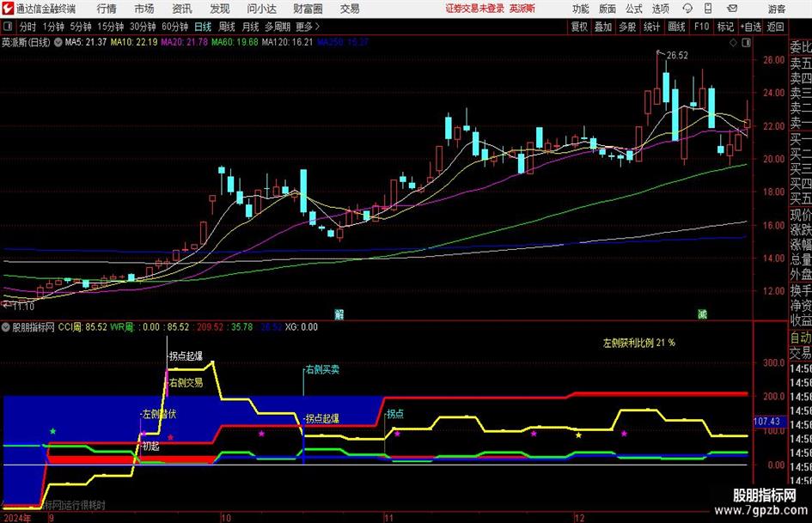Switch to the 15分钟 period tab
The height and width of the screenshot is (523, 812).
tap(111, 27)
